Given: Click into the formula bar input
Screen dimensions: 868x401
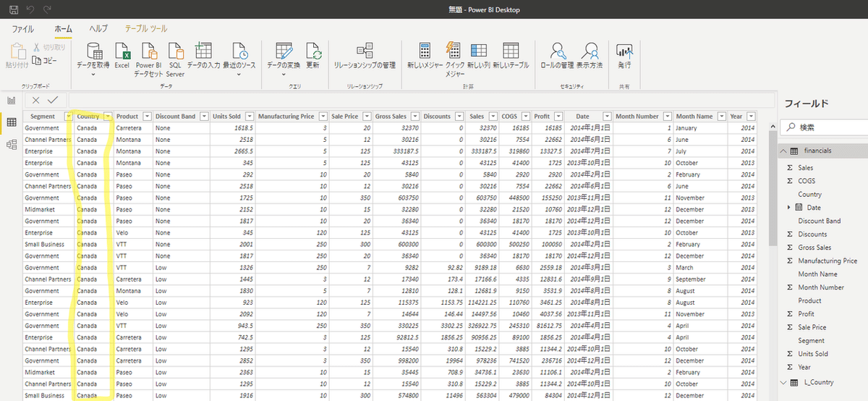Looking at the screenshot, I should [421, 100].
